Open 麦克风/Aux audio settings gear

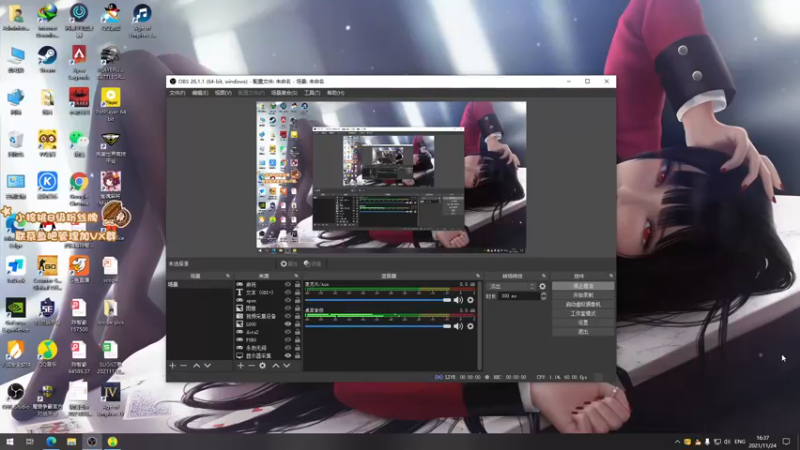click(470, 300)
